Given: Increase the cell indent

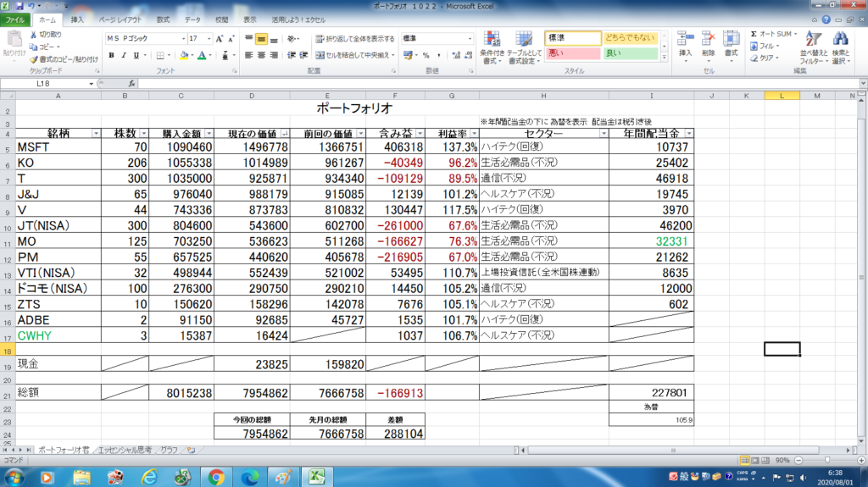Looking at the screenshot, I should point(303,55).
